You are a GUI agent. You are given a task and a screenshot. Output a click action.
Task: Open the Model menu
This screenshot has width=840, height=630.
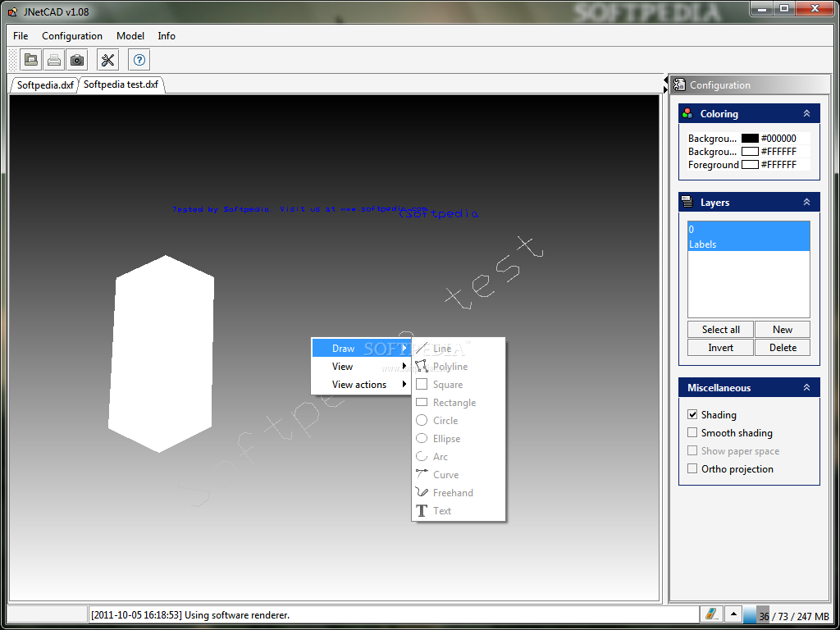pos(130,36)
